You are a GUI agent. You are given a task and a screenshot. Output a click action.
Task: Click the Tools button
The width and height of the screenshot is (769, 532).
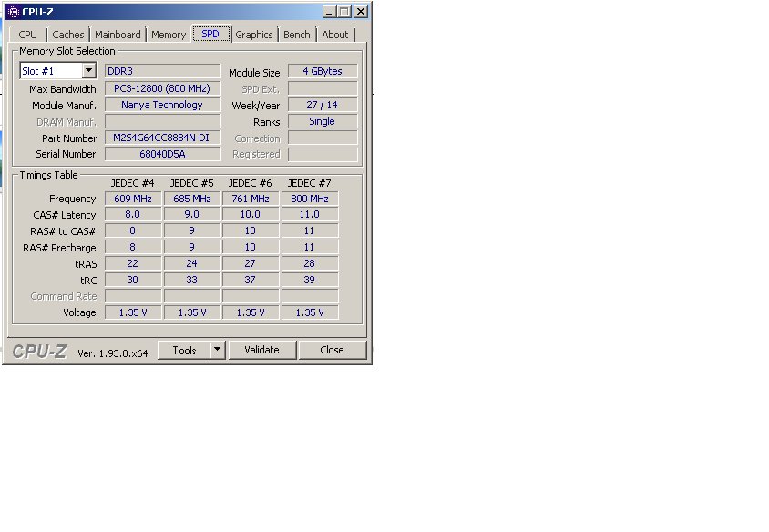[x=184, y=350]
